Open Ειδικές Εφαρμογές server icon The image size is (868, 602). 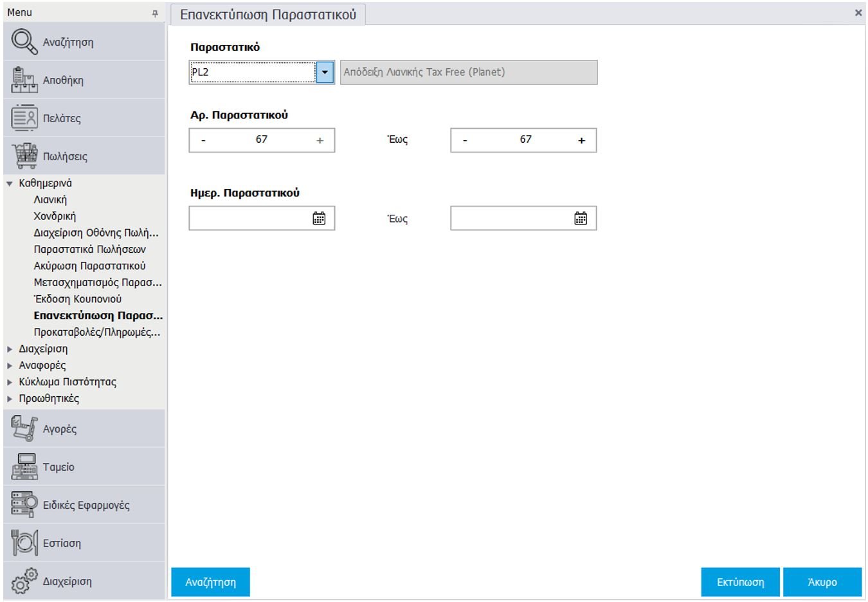coord(24,505)
